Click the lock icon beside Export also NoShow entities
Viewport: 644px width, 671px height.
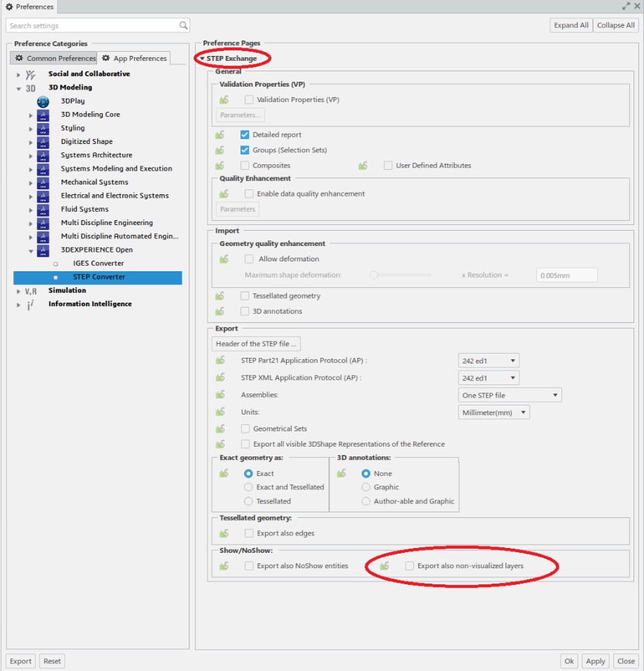[224, 565]
